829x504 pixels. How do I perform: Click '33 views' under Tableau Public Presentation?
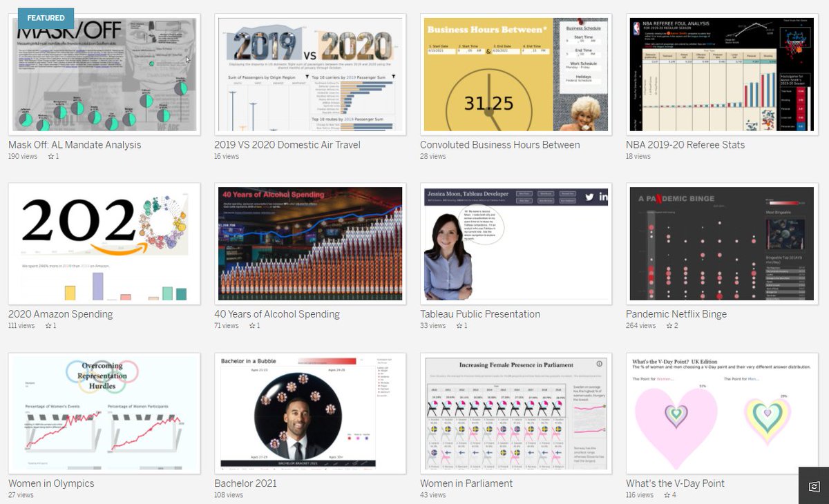click(x=433, y=326)
